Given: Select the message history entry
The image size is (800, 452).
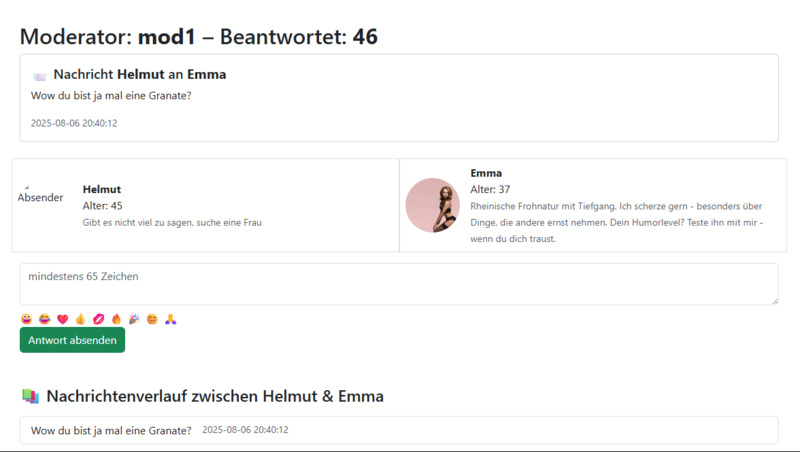Looking at the screenshot, I should click(x=399, y=430).
